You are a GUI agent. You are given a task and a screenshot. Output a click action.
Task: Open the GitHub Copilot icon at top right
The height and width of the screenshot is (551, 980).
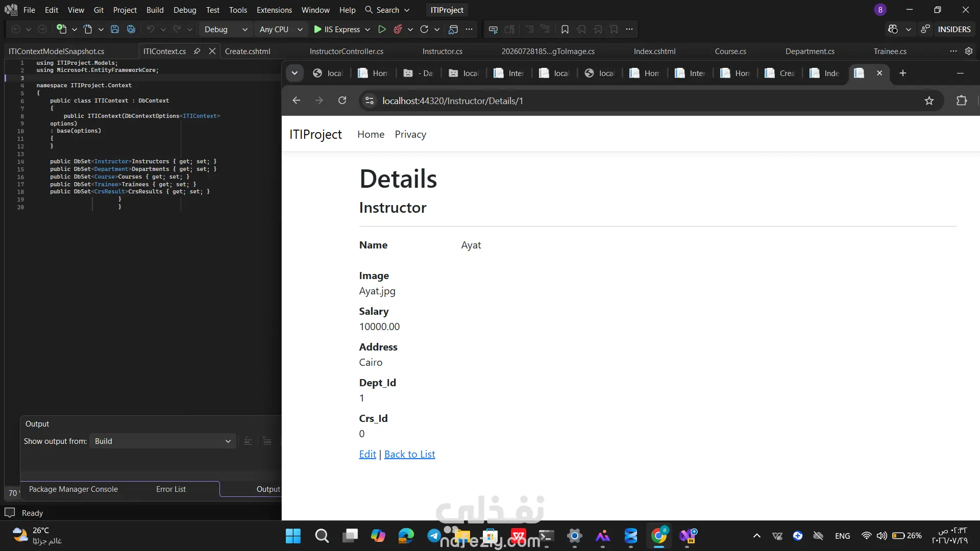893,30
